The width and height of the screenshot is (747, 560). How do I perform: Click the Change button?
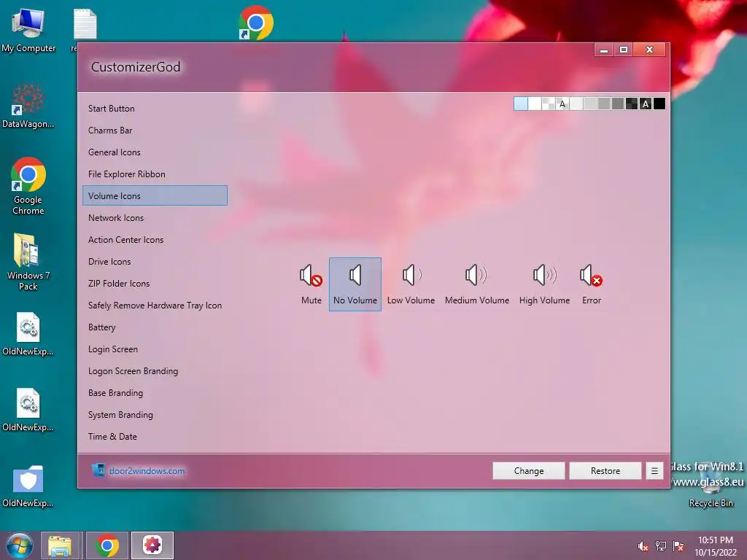tap(529, 471)
